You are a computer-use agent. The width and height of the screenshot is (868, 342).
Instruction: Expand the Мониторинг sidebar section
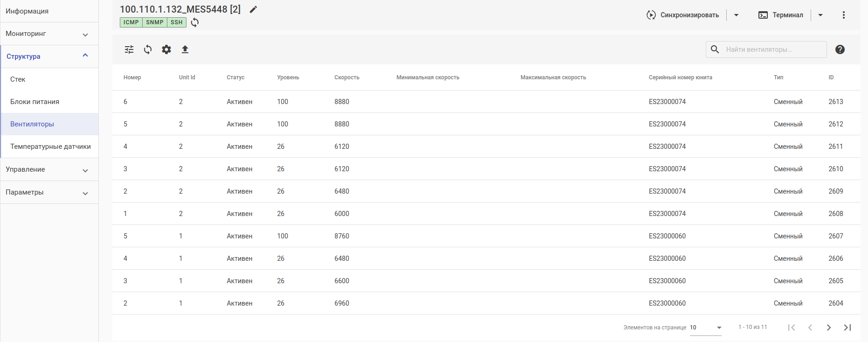click(85, 34)
